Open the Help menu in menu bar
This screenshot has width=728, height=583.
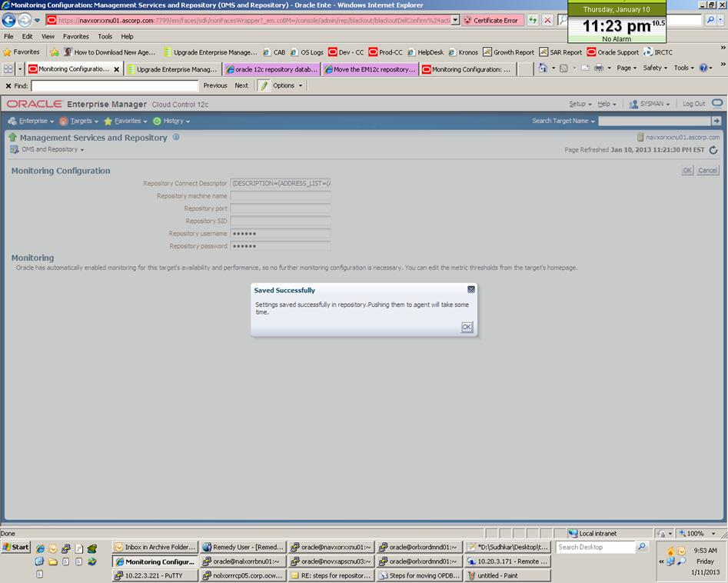127,36
